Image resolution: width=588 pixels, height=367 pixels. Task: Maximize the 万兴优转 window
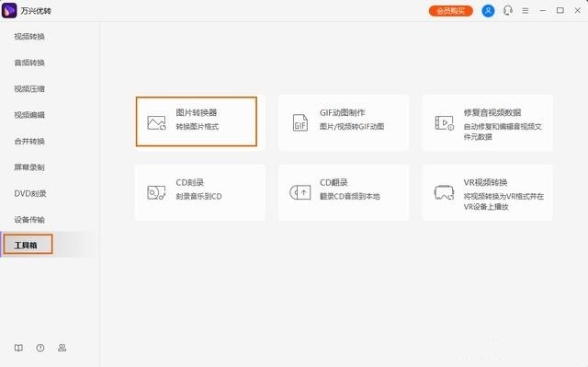click(x=560, y=10)
